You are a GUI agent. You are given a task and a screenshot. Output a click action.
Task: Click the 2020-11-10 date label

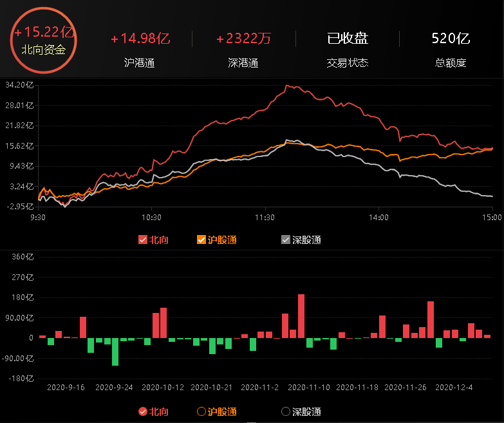point(309,388)
